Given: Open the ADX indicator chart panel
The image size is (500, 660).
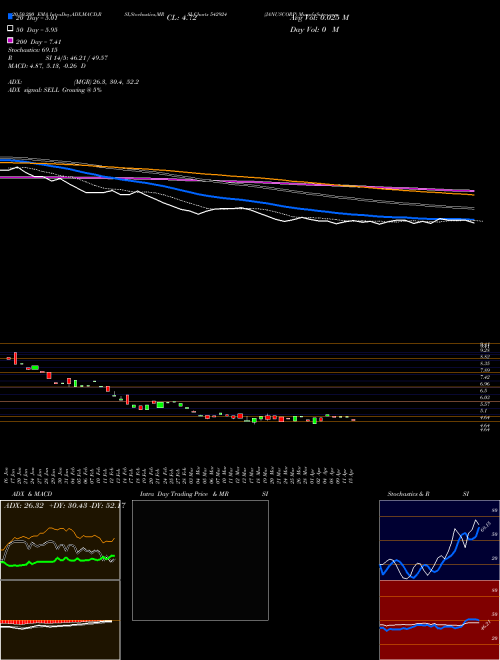Looking at the screenshot, I should (x=60, y=540).
